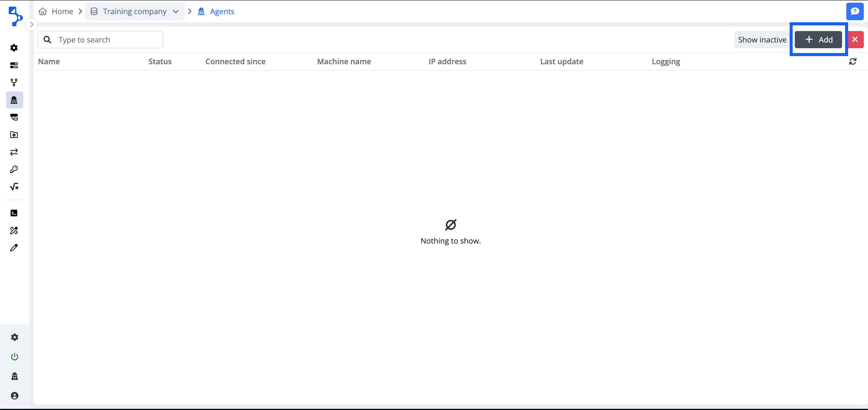
Task: Select the square root formula icon
Action: (x=14, y=186)
